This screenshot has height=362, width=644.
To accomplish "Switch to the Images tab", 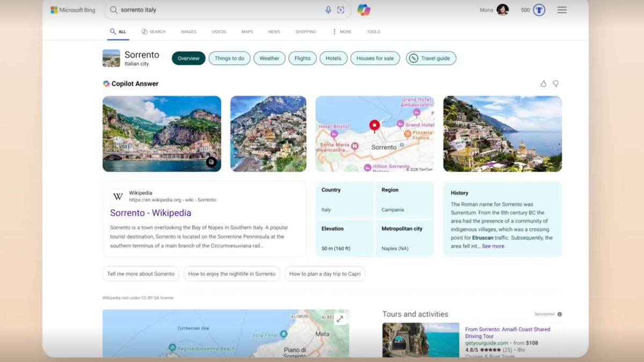I will coord(188,32).
